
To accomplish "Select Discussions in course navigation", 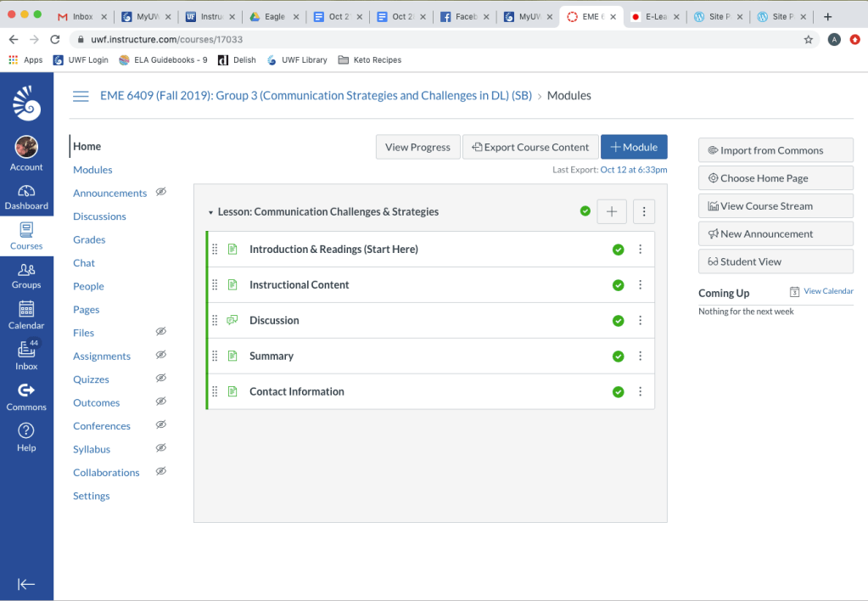I will tap(99, 216).
